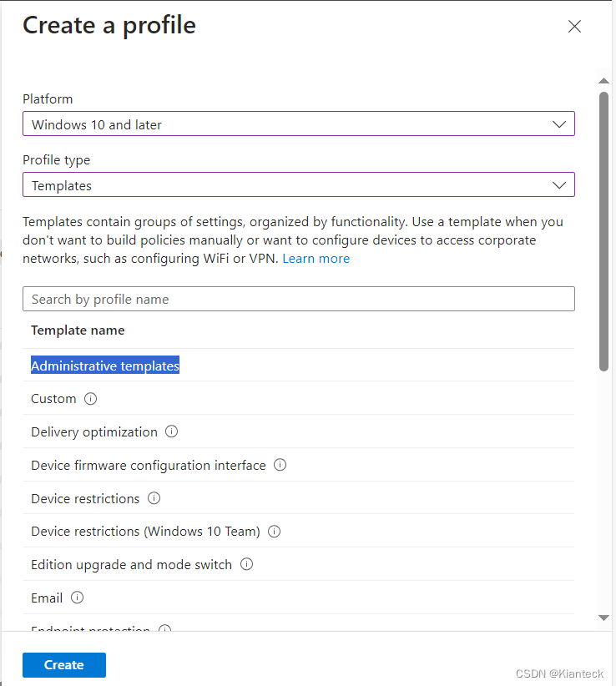This screenshot has width=616, height=686.
Task: Click info for Edition upgrade and mode switch
Action: (x=246, y=564)
